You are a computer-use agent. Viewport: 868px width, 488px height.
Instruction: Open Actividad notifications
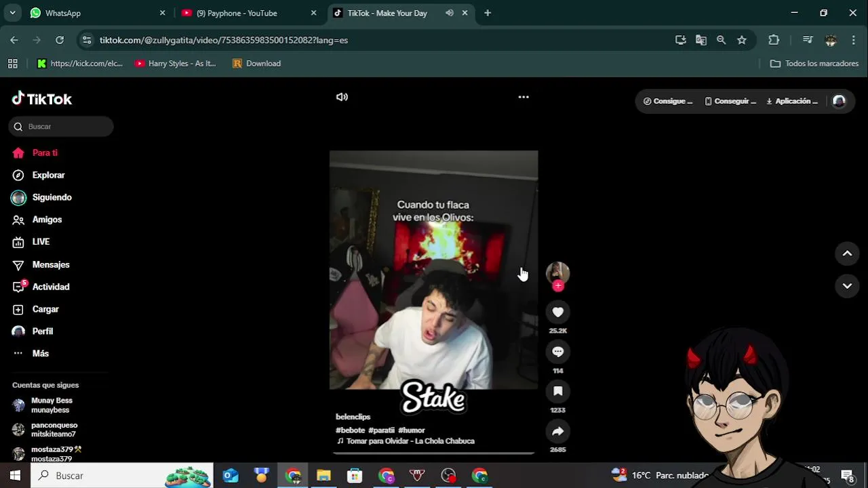coord(41,287)
